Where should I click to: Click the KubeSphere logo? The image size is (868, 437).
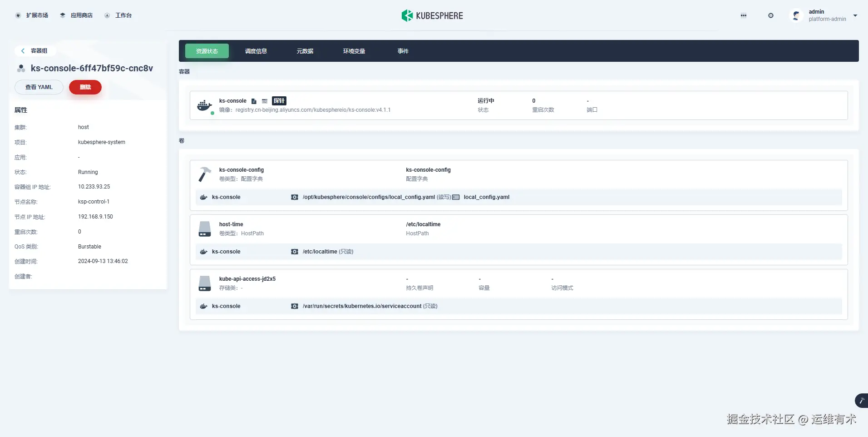click(x=432, y=15)
